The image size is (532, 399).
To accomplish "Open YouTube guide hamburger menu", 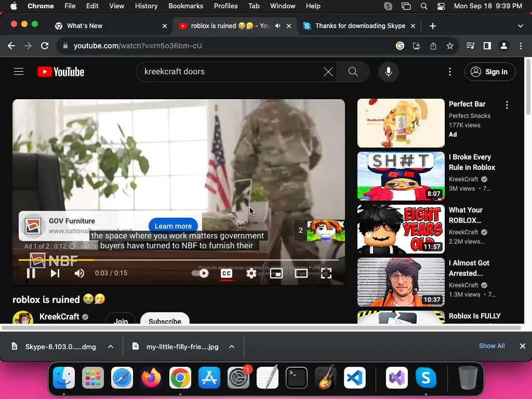I will (x=19, y=72).
